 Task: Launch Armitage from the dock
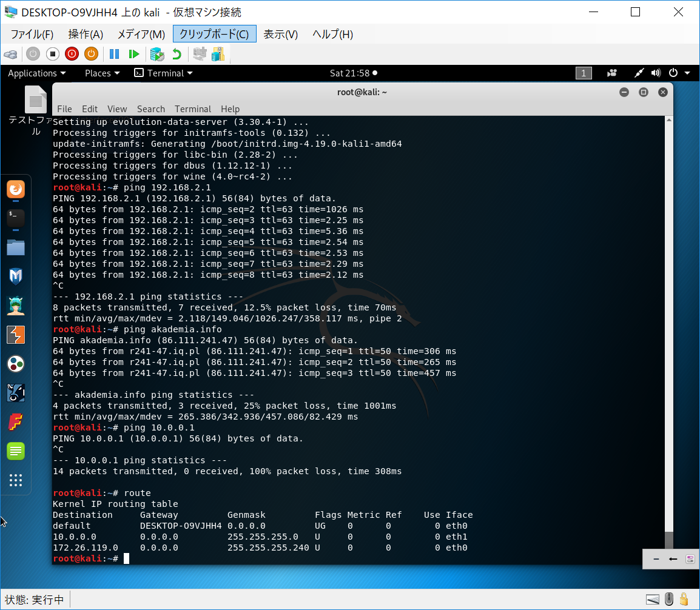tap(16, 306)
